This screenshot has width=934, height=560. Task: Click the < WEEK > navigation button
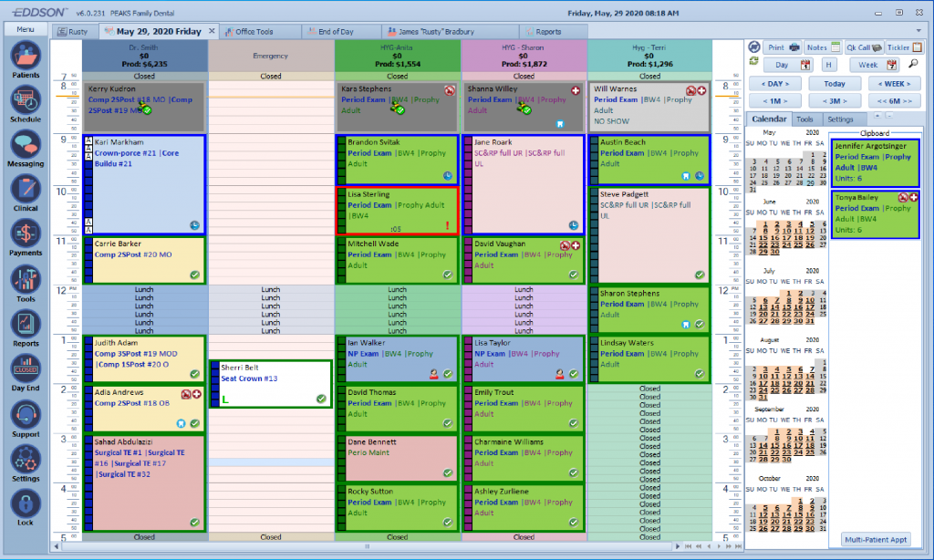(x=894, y=84)
